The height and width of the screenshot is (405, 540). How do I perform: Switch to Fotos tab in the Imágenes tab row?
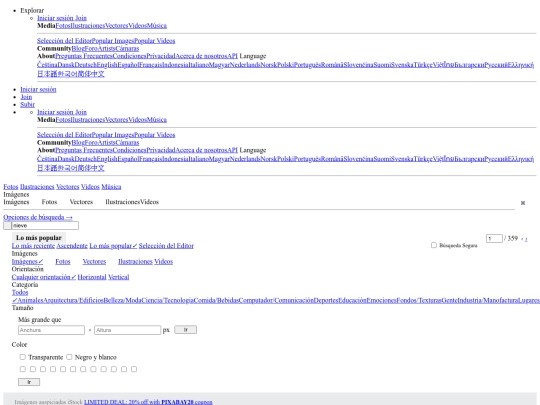tap(49, 202)
